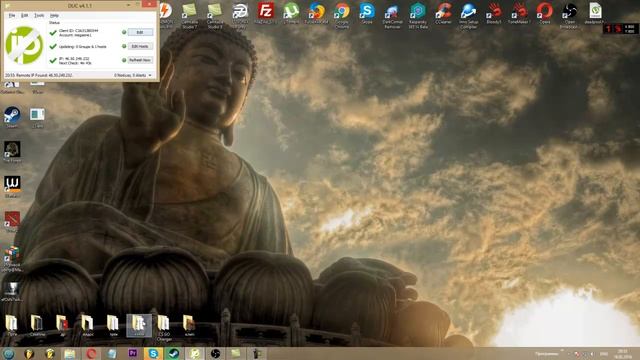
Task: Open the File menu in DUC window
Action: coord(12,15)
